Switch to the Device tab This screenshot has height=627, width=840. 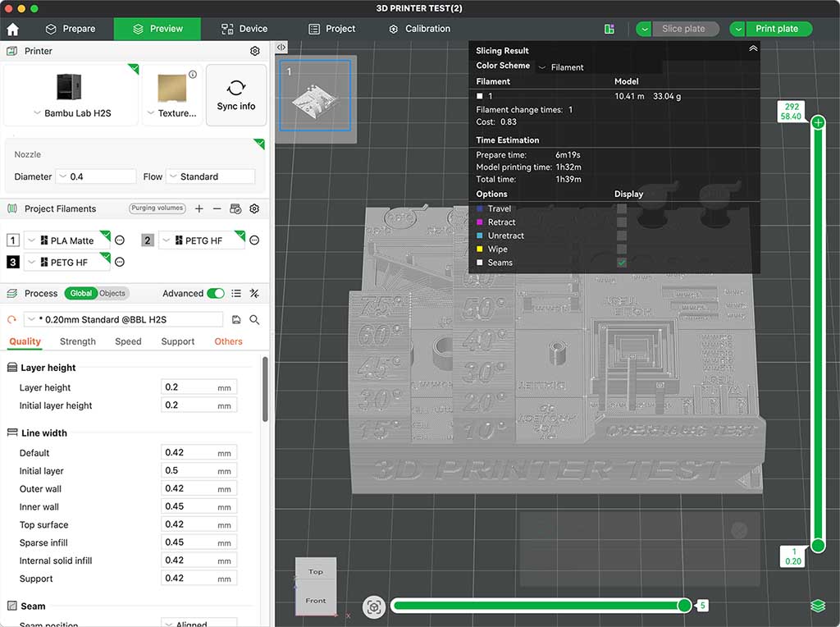point(244,29)
